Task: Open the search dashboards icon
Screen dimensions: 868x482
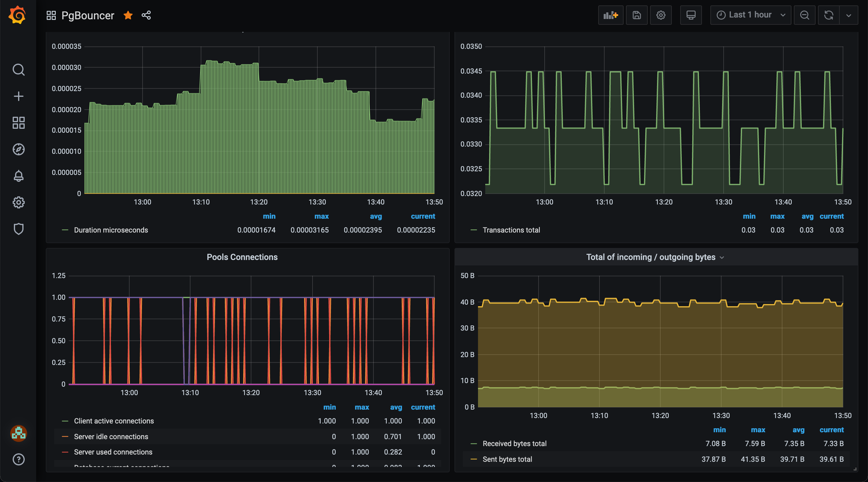Action: point(18,70)
